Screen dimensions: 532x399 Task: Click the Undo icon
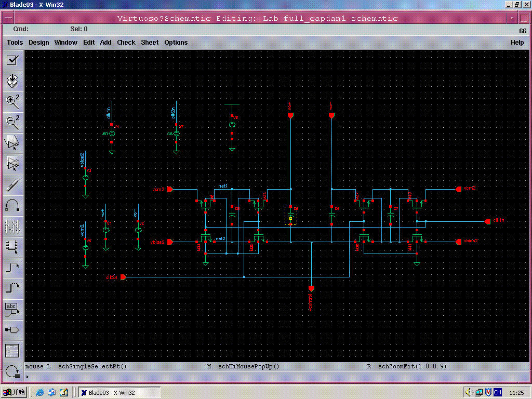point(12,205)
